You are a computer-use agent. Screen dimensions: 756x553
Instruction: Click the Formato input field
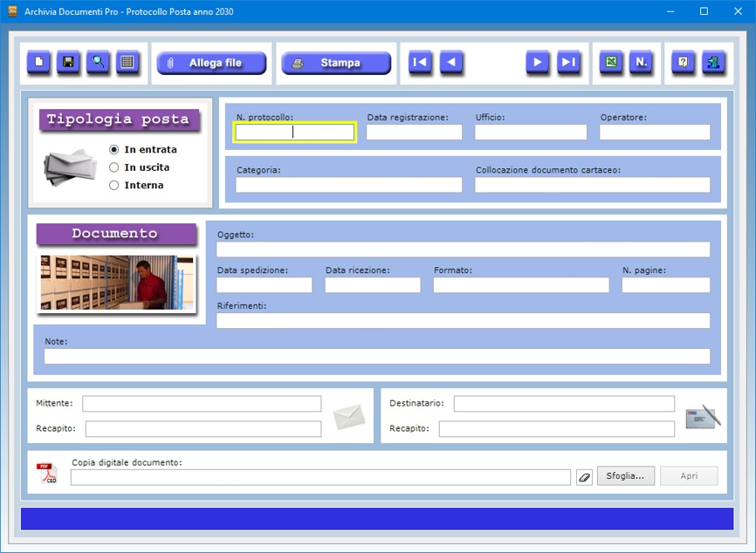point(521,284)
